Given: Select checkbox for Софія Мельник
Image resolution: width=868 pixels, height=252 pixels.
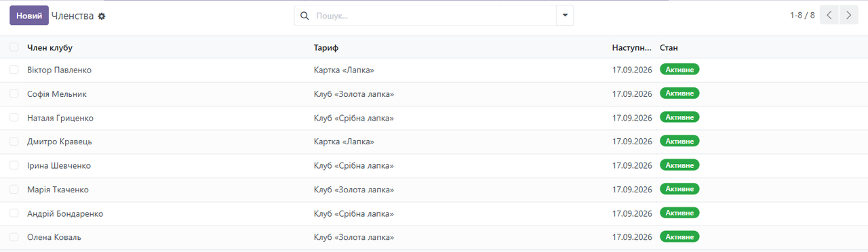Looking at the screenshot, I should pos(14,93).
